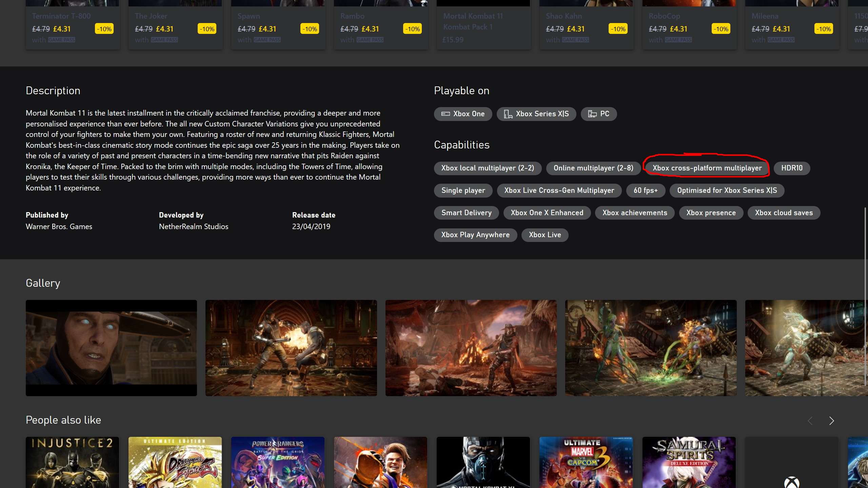Viewport: 868px width, 488px height.
Task: Toggle the 60fps+ capability filter
Action: 646,190
